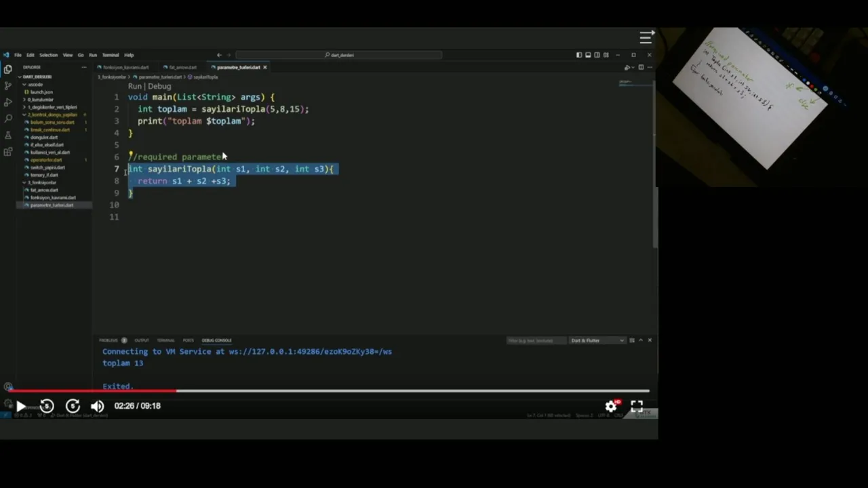This screenshot has width=868, height=488.
Task: Collapse the .vscode folder
Action: (35, 85)
